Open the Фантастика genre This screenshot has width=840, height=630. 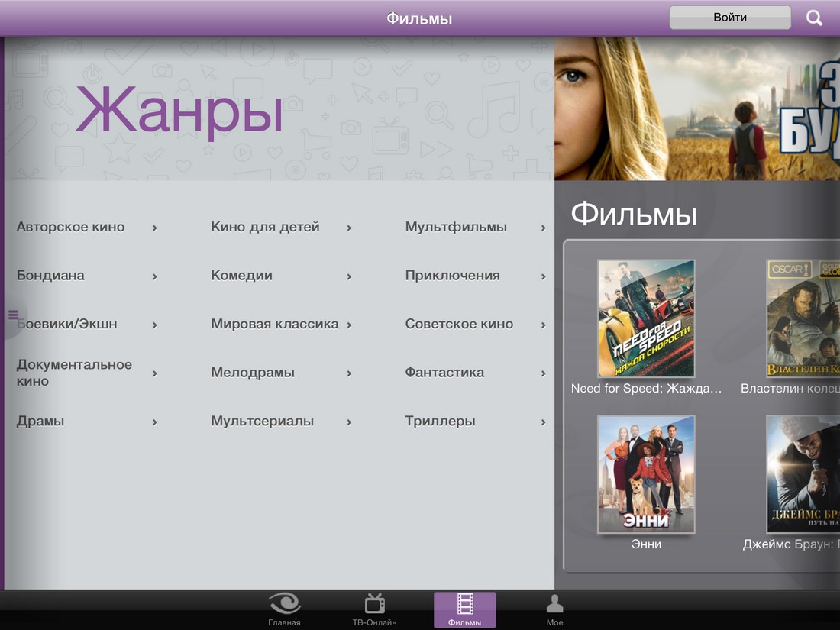pyautogui.click(x=444, y=373)
